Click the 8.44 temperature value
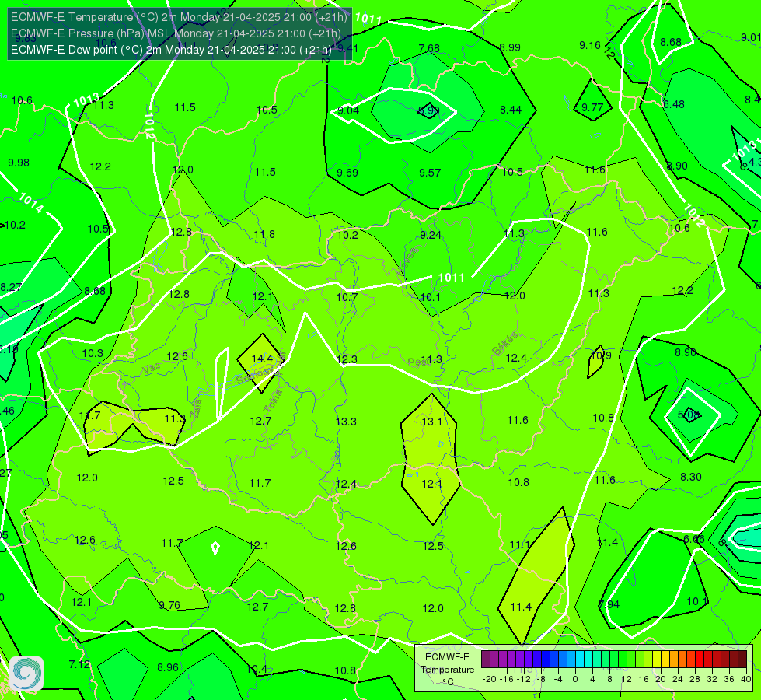This screenshot has width=761, height=700. (x=511, y=110)
